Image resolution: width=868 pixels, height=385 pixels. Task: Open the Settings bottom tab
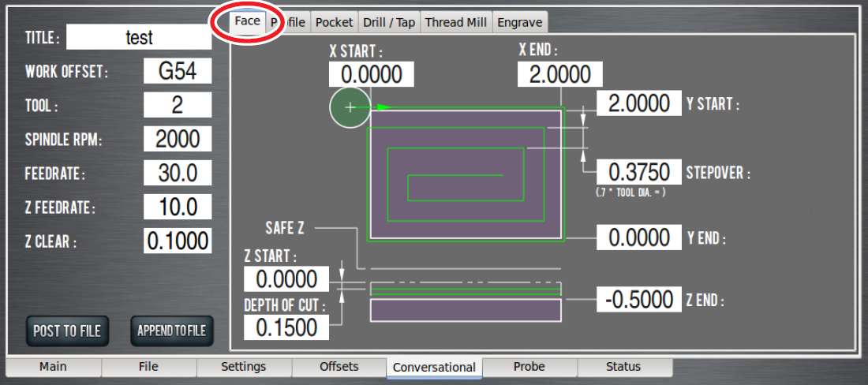[243, 367]
